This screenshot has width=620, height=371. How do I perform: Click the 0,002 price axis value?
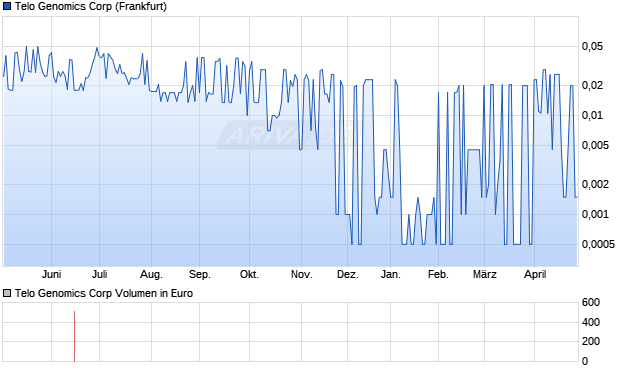pyautogui.click(x=595, y=184)
